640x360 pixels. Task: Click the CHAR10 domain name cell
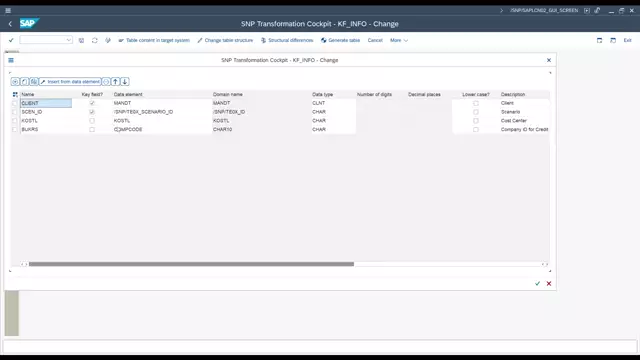261,129
